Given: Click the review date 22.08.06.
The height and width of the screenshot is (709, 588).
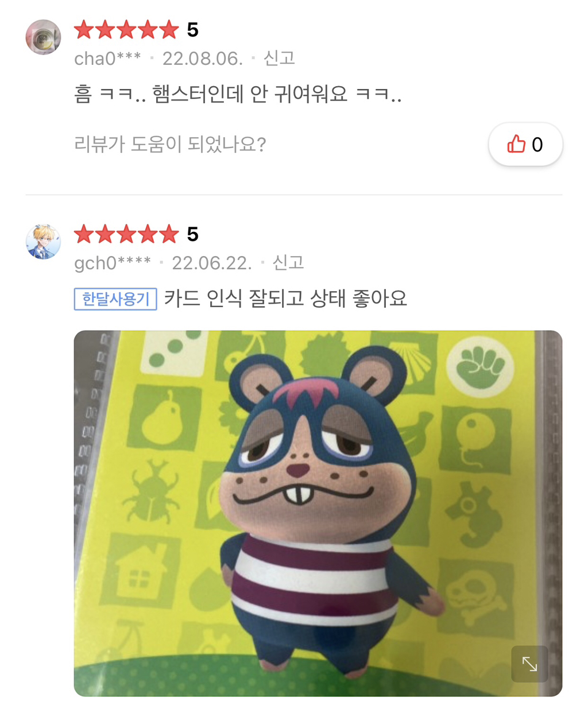Looking at the screenshot, I should 203,59.
